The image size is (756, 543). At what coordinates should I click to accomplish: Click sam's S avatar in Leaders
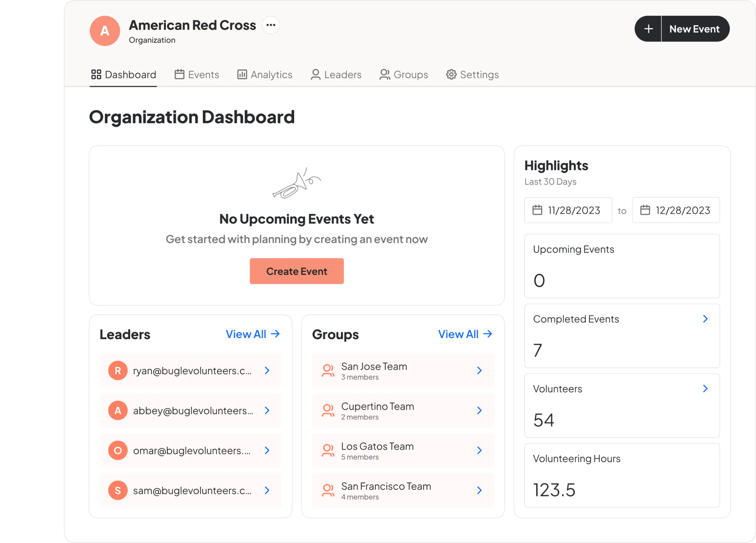click(x=118, y=491)
